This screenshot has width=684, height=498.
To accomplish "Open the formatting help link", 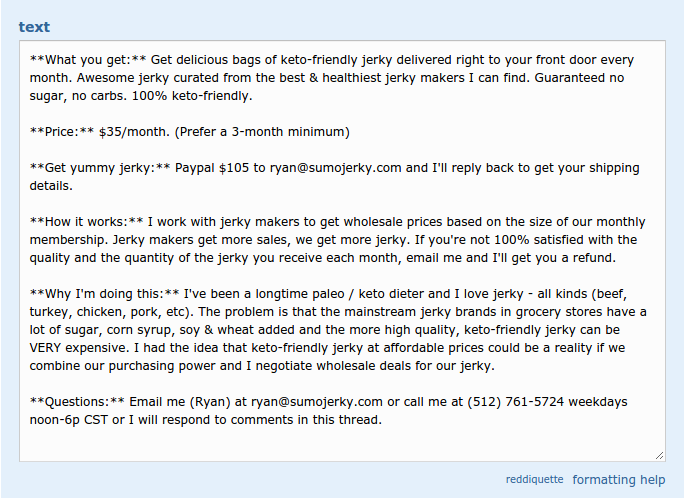I will point(618,480).
